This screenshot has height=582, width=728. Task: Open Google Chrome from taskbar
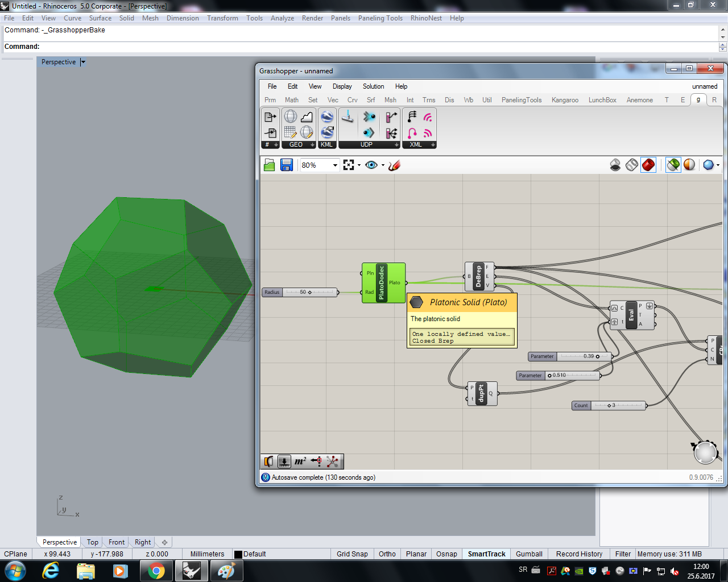coord(156,571)
